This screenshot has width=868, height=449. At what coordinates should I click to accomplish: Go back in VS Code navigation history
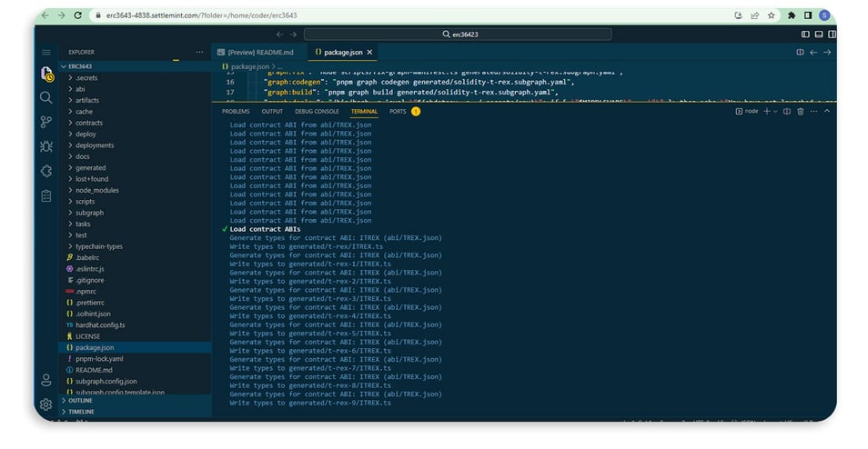(x=279, y=35)
